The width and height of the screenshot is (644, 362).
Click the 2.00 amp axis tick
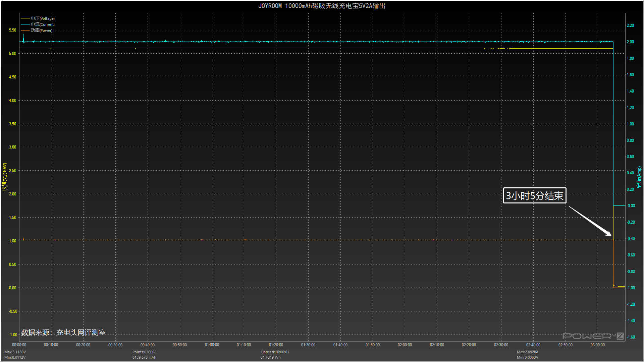(x=630, y=42)
